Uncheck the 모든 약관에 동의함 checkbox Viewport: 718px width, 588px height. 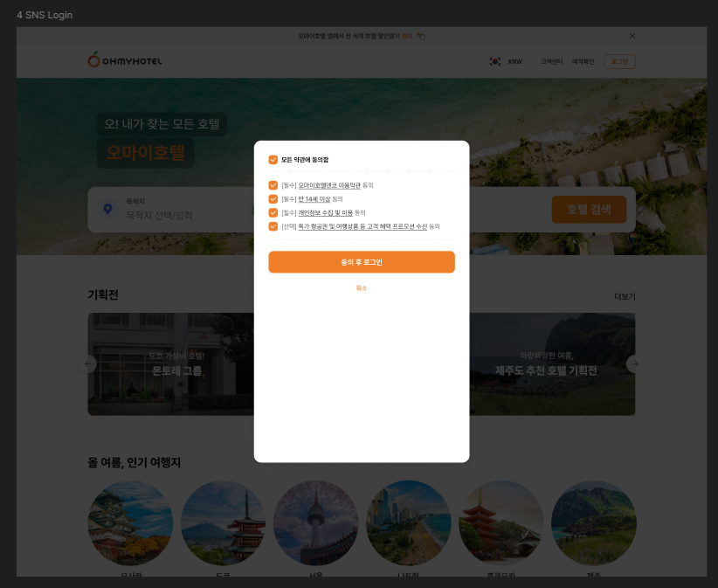pyautogui.click(x=273, y=160)
